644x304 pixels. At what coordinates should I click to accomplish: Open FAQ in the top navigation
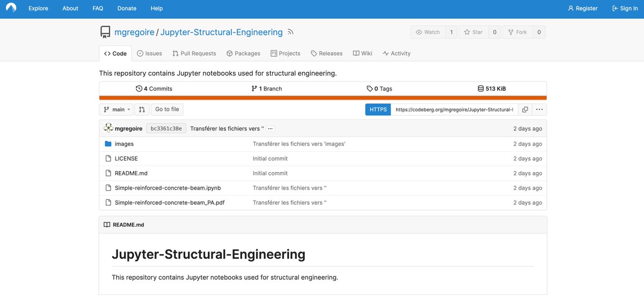[98, 9]
